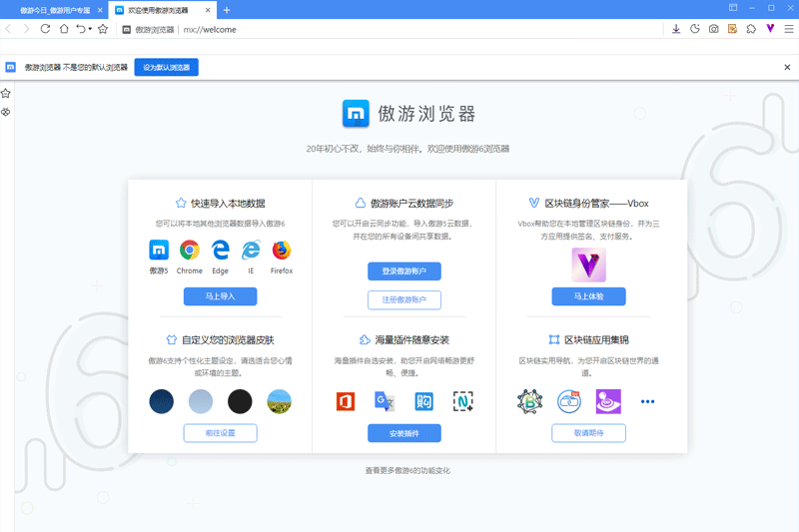Close the welcome tab

pyautogui.click(x=208, y=10)
